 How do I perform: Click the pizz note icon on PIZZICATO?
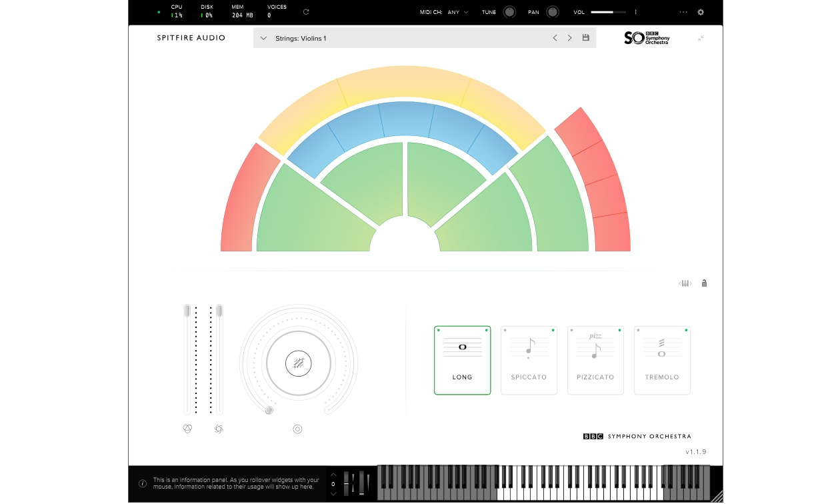(x=595, y=346)
